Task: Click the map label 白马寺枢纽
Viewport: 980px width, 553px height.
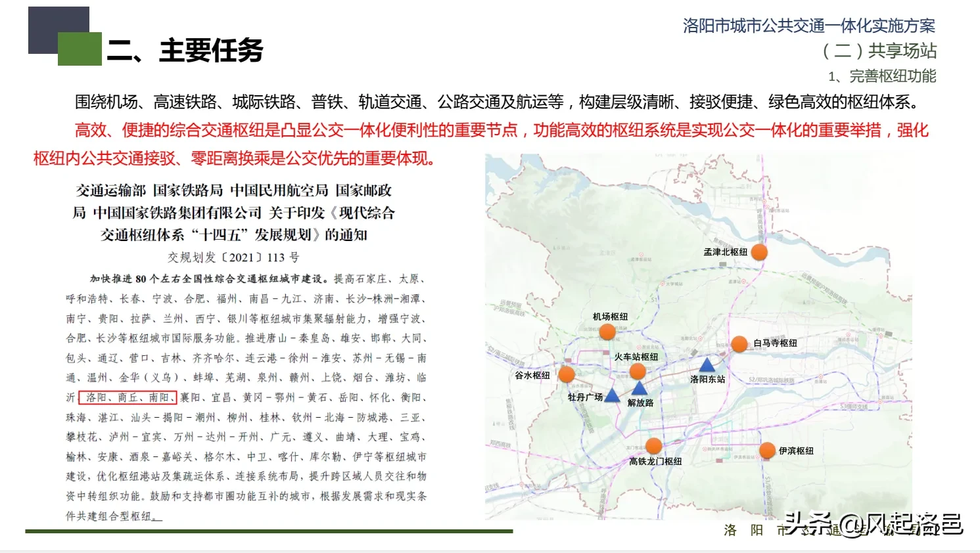Action: 775,343
